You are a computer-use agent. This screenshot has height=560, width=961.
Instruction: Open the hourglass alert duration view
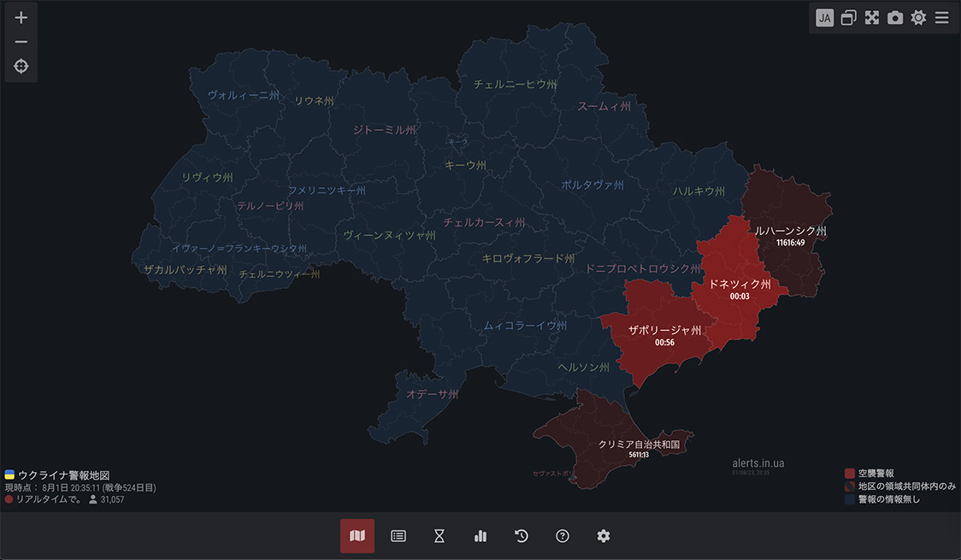tap(439, 536)
